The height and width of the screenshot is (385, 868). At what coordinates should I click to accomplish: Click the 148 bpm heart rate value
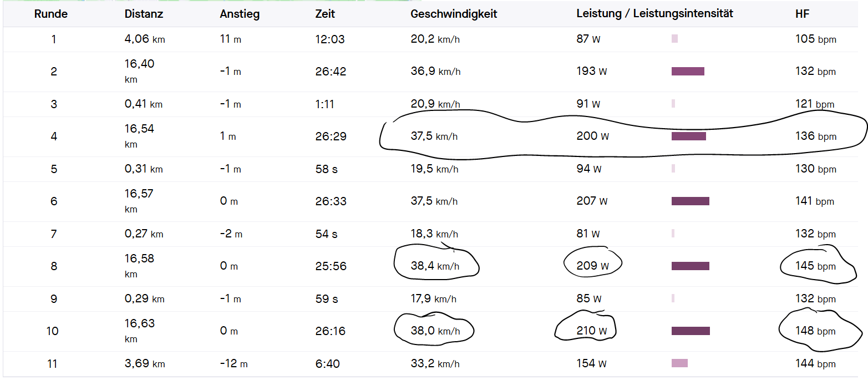[x=815, y=331]
